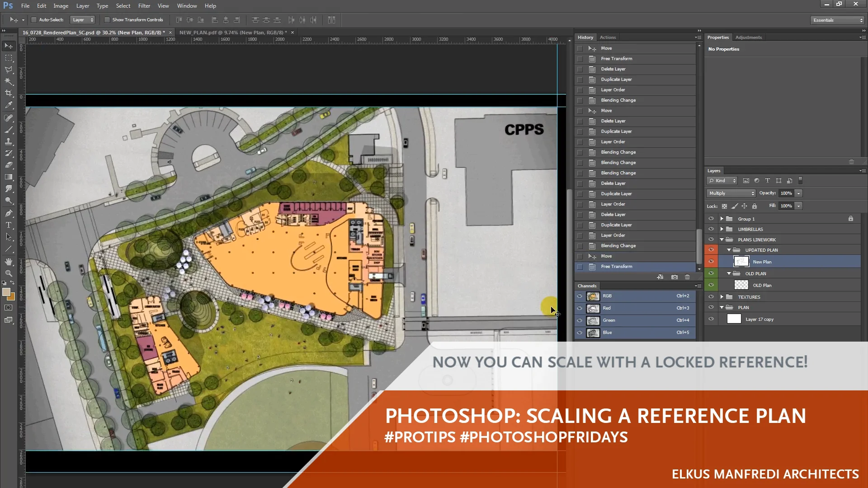This screenshot has width=868, height=488.
Task: Select the Move tool at toolbar top
Action: [x=9, y=46]
